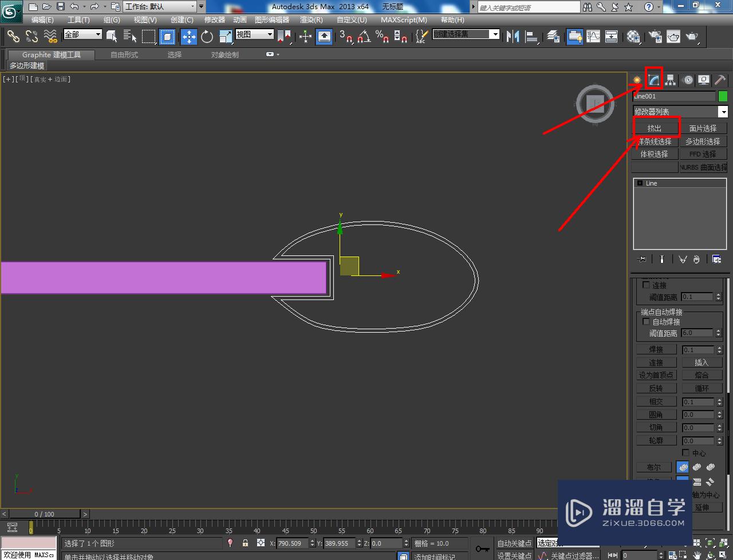The height and width of the screenshot is (560, 733).
Task: Switch to the 自由形式 ribbon tab
Action: [x=124, y=54]
